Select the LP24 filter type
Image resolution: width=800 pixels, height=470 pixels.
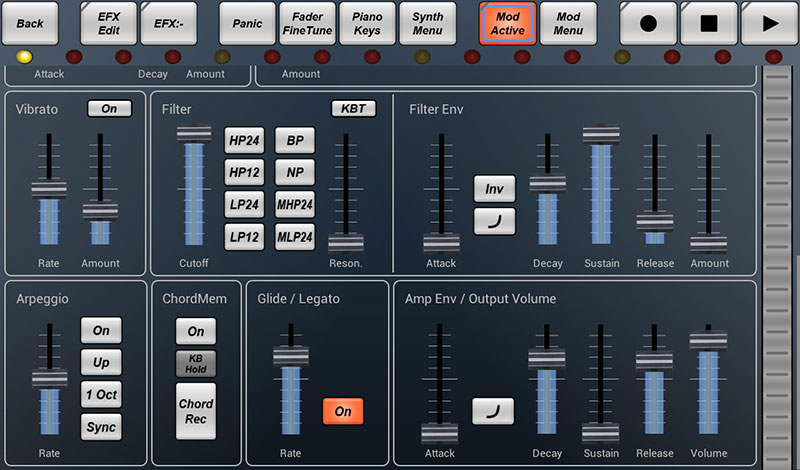pos(244,205)
